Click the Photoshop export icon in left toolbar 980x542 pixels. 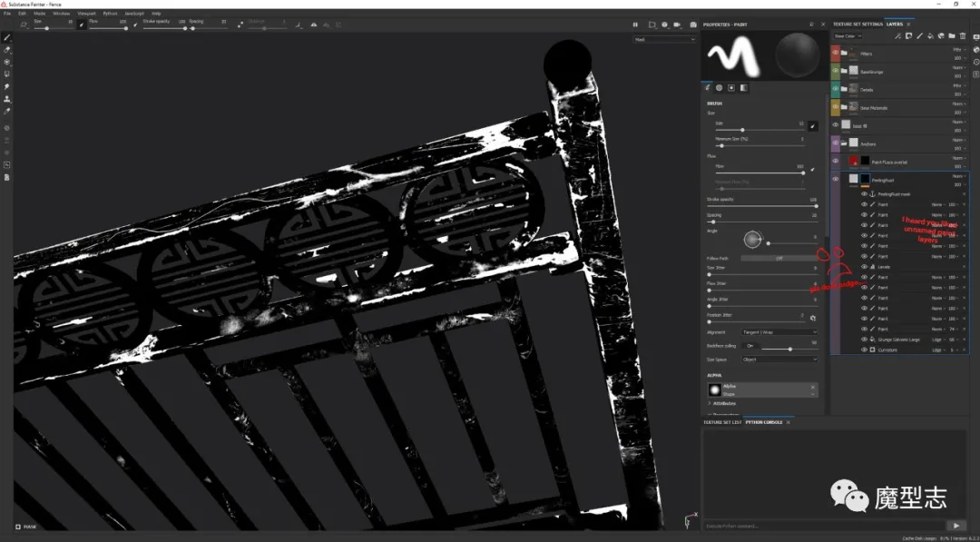(7, 165)
